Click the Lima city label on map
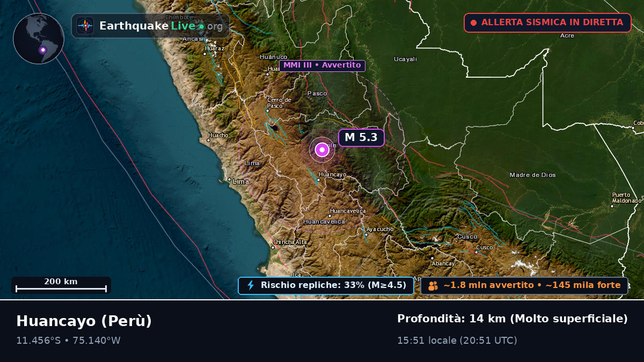The height and width of the screenshot is (362, 644). pos(241,182)
